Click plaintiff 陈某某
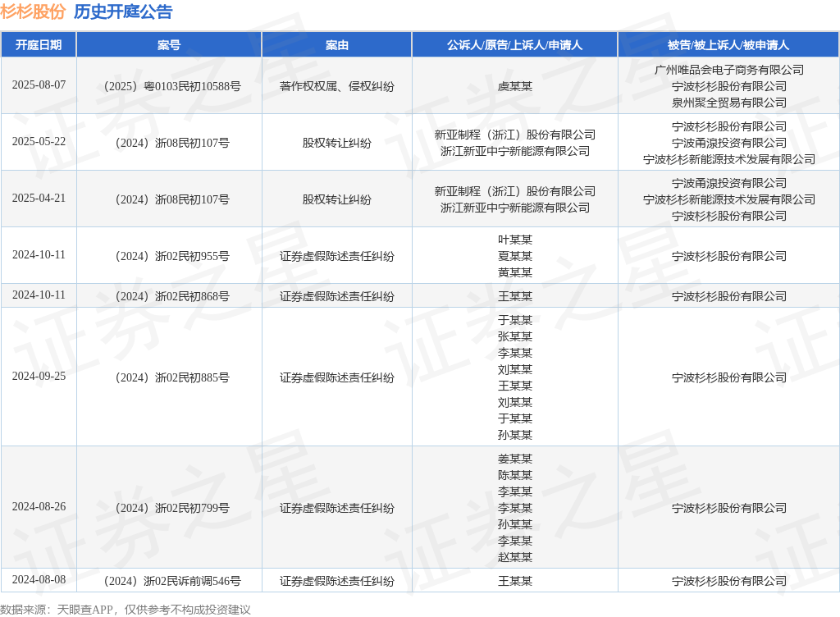Image resolution: width=840 pixels, height=617 pixels. (x=515, y=475)
